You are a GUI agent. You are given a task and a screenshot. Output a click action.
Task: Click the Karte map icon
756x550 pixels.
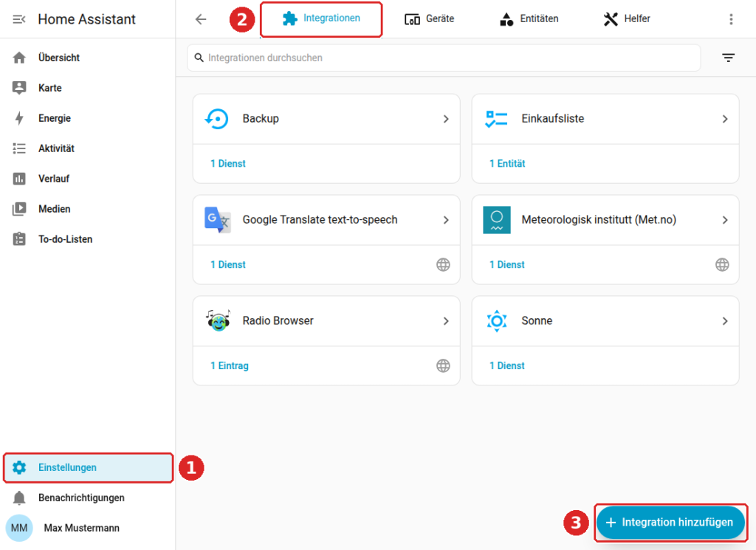point(19,88)
